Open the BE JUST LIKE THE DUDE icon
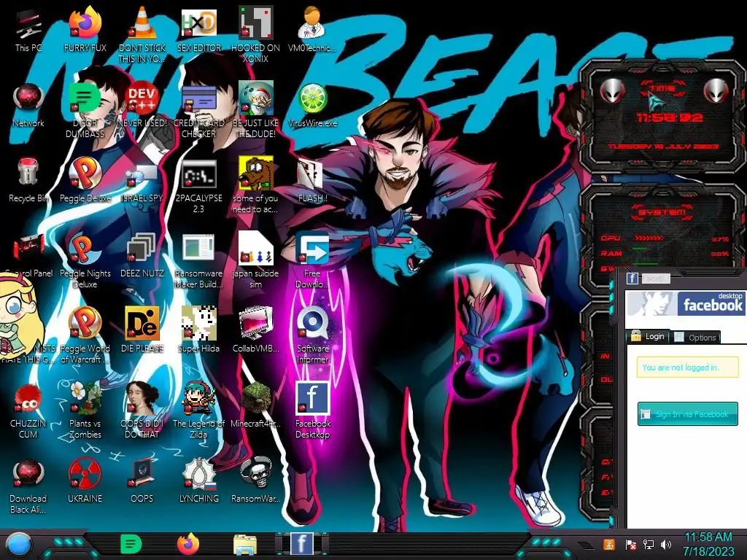The image size is (747, 560). 256,111
